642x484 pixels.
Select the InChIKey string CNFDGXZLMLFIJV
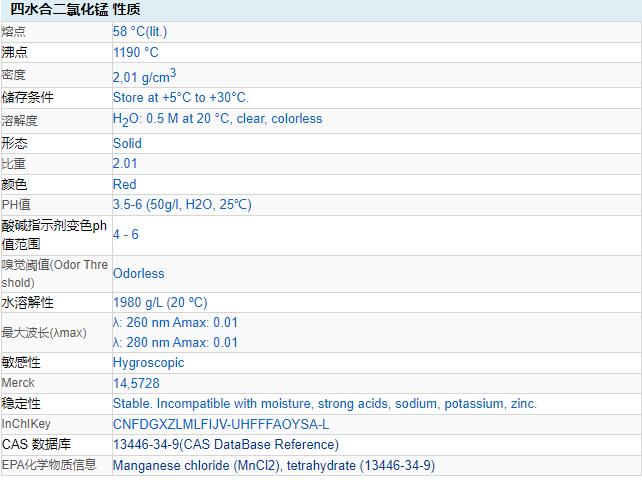[221, 424]
